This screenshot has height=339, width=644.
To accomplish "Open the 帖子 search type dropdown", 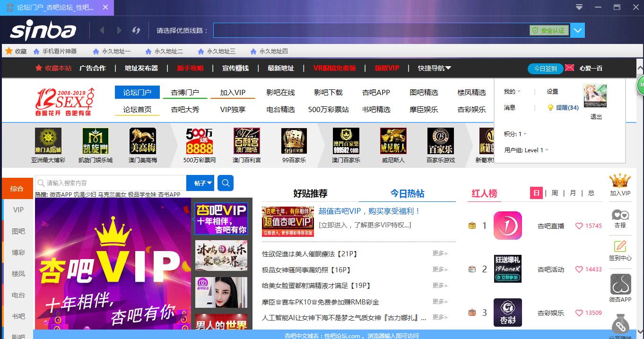I will pyautogui.click(x=200, y=183).
